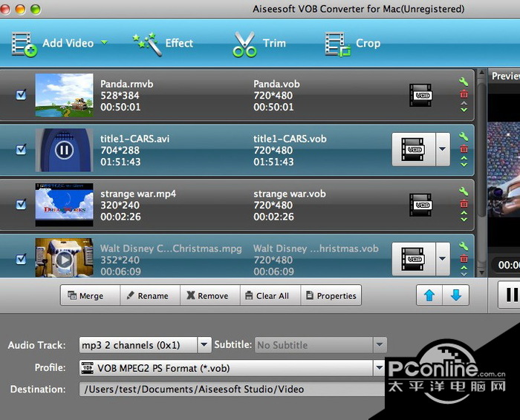Move strange war.mp4 down with green arrow
This screenshot has width=520, height=420.
click(464, 219)
